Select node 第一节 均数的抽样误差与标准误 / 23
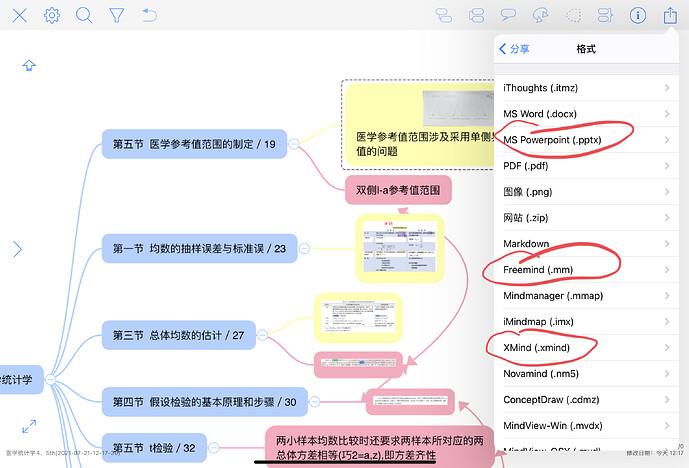Screen dimensions: 689x468 tap(199, 248)
